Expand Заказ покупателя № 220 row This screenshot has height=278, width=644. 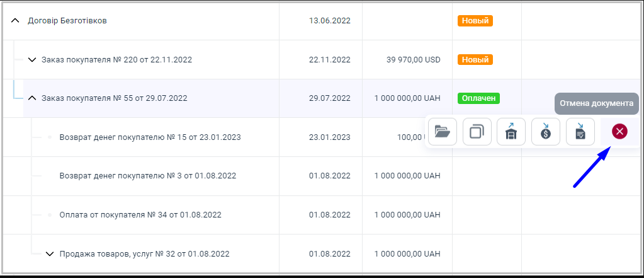click(x=33, y=60)
